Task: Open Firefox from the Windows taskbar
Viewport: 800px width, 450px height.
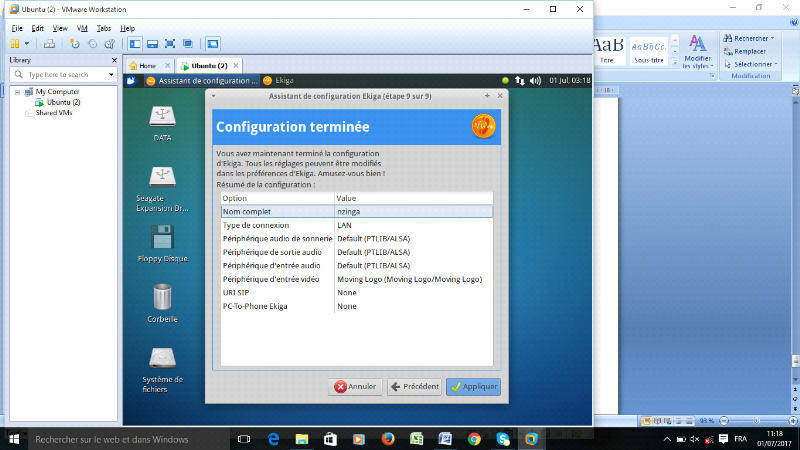Action: pyautogui.click(x=388, y=439)
